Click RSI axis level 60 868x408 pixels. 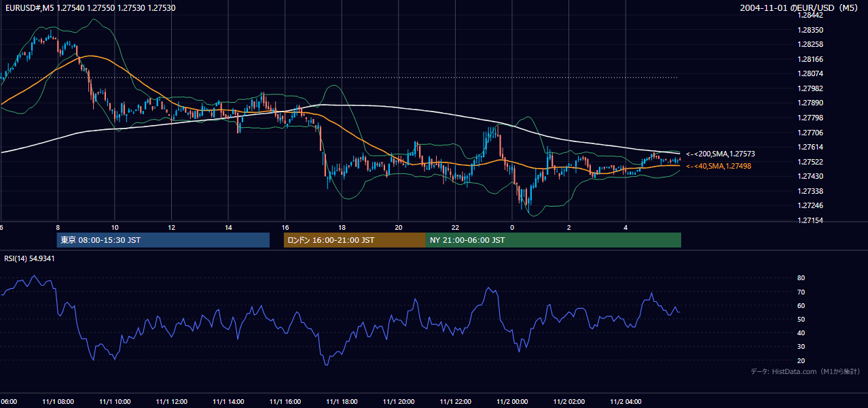tap(801, 305)
